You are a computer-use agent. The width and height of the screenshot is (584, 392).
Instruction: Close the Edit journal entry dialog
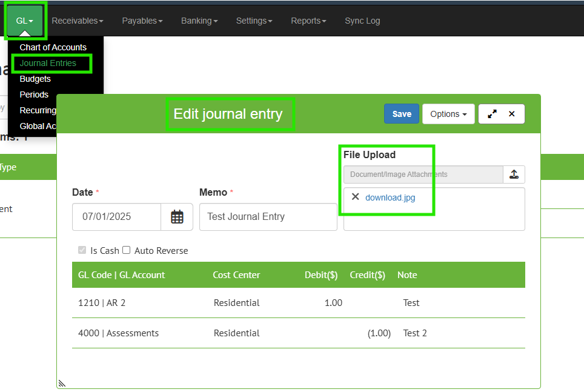(512, 114)
